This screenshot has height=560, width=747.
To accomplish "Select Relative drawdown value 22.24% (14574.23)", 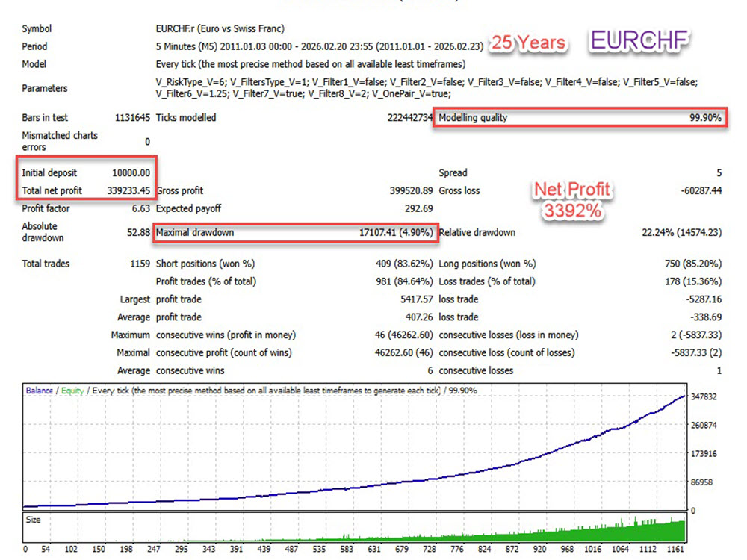I will point(682,232).
